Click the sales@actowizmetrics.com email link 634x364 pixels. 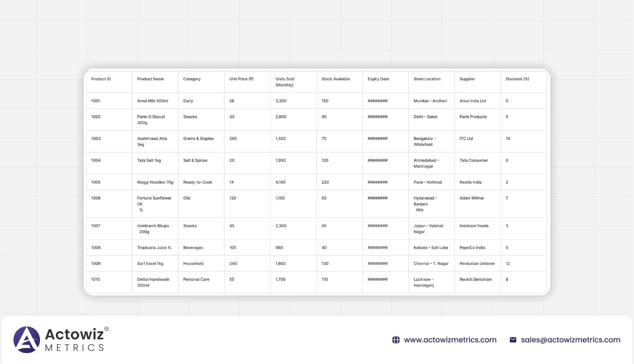570,340
